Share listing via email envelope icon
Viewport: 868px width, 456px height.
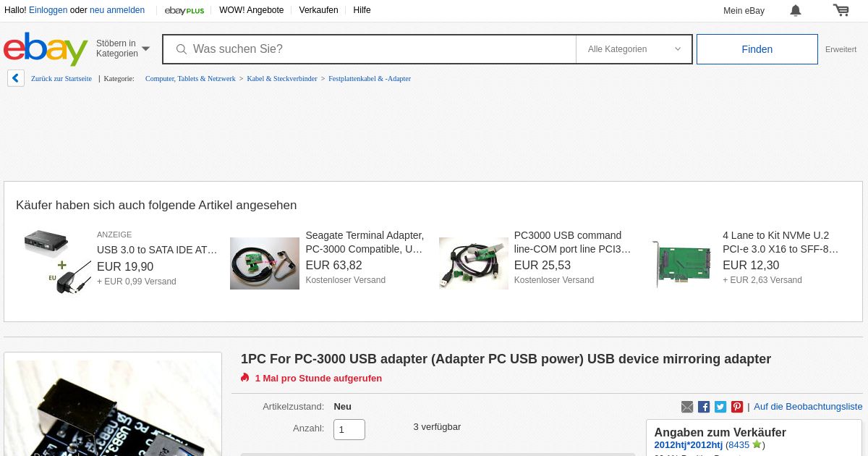[x=687, y=407]
